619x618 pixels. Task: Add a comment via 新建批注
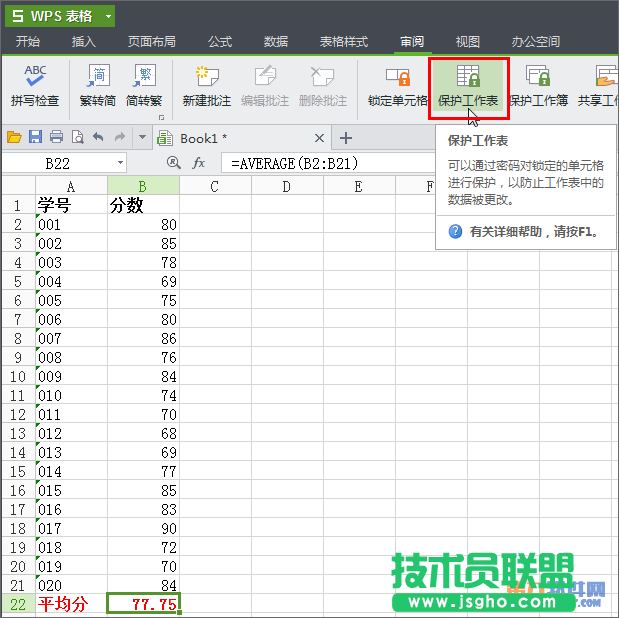pyautogui.click(x=207, y=86)
